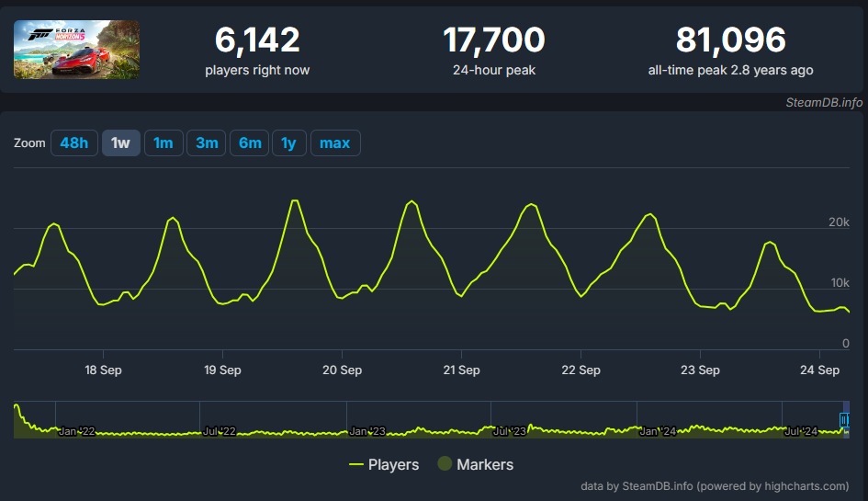The image size is (868, 501).
Task: Click Jul '23 in the navigator timeline
Action: pos(510,431)
